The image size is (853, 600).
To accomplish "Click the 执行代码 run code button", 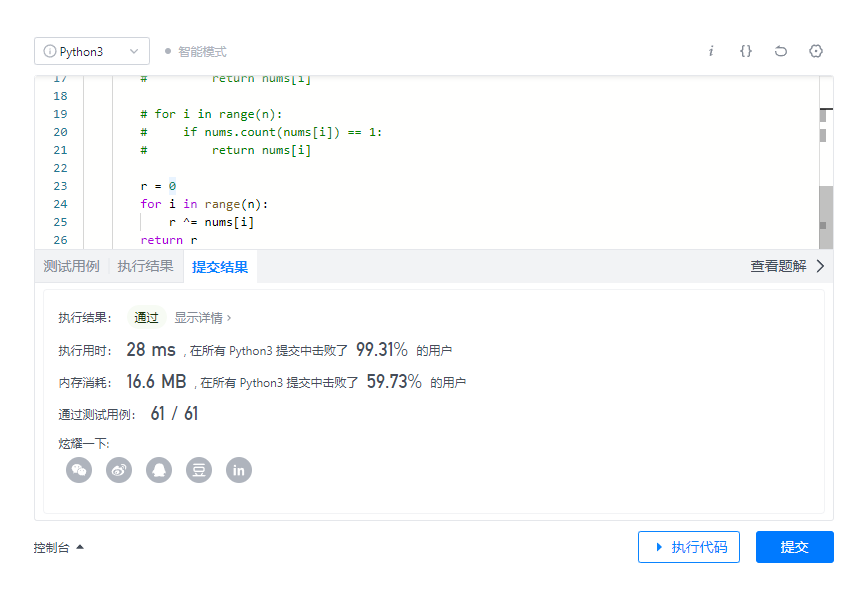I will (x=689, y=547).
